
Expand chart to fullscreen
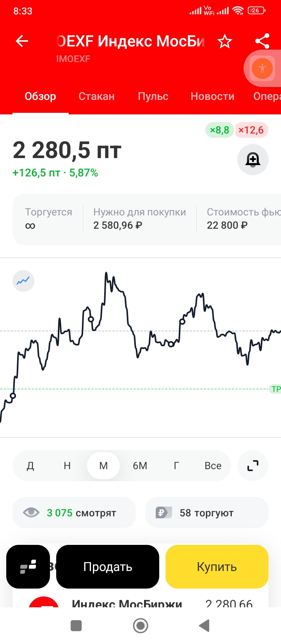(x=253, y=466)
